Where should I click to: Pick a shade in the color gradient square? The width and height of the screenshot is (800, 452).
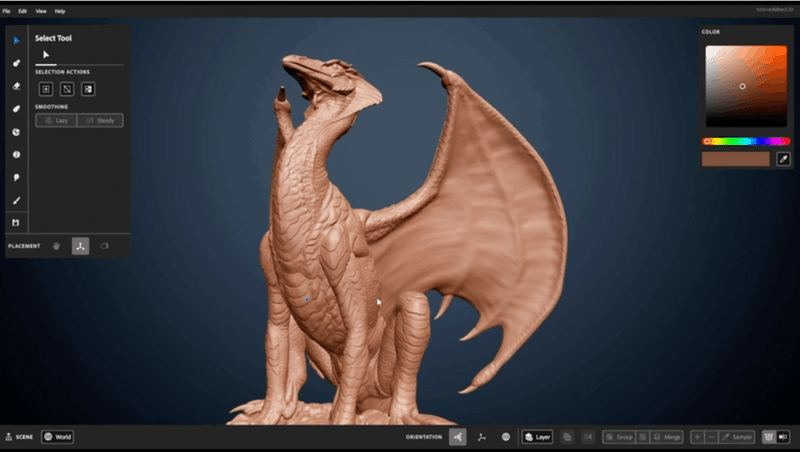pos(746,86)
